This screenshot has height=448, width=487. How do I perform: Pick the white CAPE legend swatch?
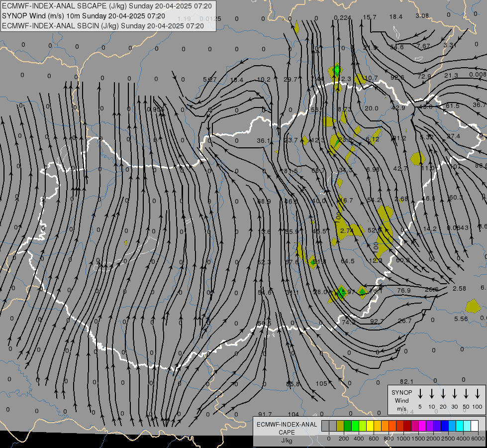pyautogui.click(x=474, y=426)
